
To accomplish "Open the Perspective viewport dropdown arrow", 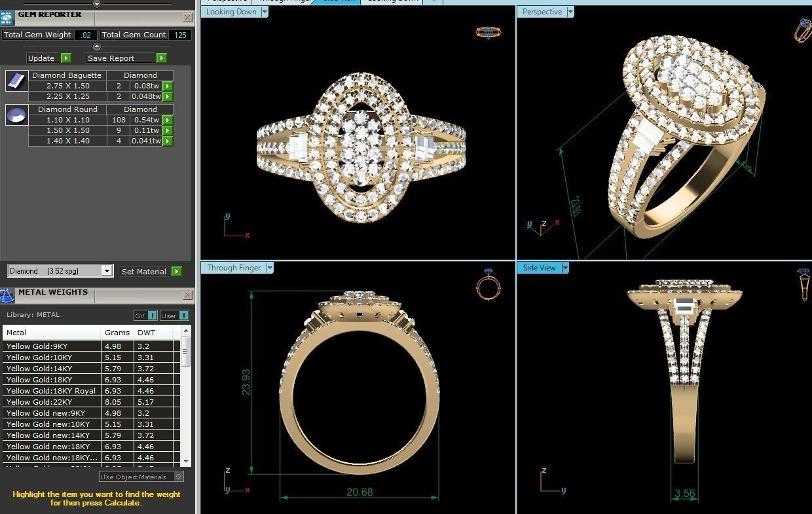I will [570, 12].
